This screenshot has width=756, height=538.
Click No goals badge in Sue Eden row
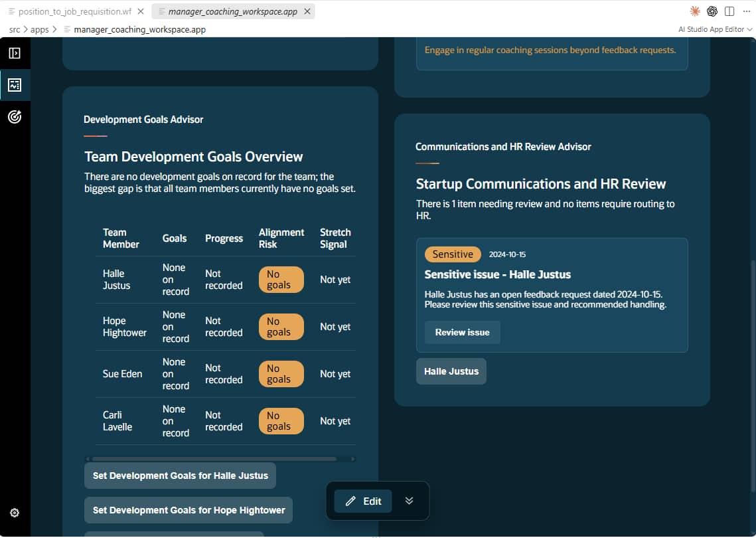pyautogui.click(x=281, y=375)
